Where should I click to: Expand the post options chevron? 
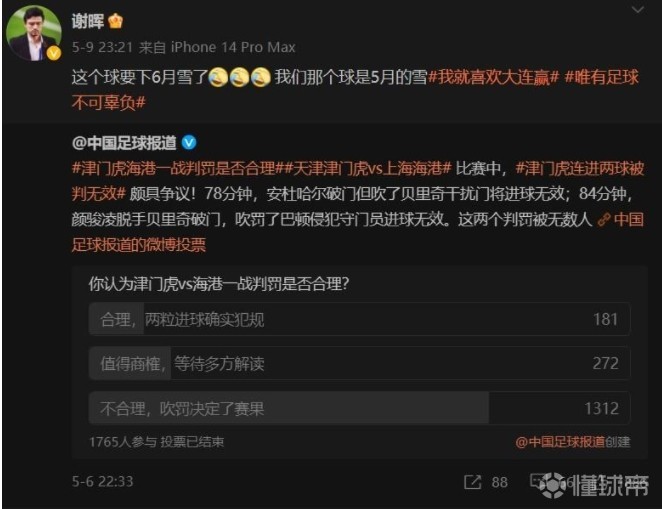[x=638, y=10]
